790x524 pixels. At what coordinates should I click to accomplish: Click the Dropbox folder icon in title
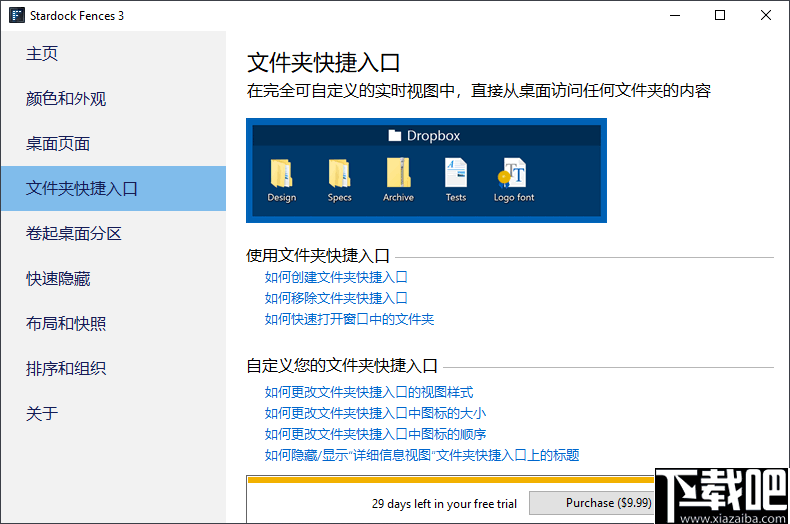click(x=394, y=136)
